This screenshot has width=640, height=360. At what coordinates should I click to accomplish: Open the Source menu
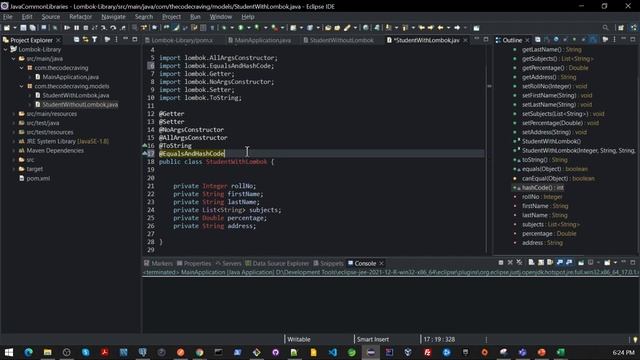tap(51, 17)
